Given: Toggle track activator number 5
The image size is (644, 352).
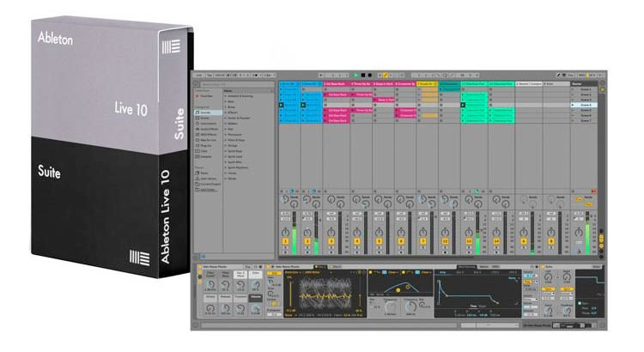Looking at the screenshot, I should click(x=379, y=241).
